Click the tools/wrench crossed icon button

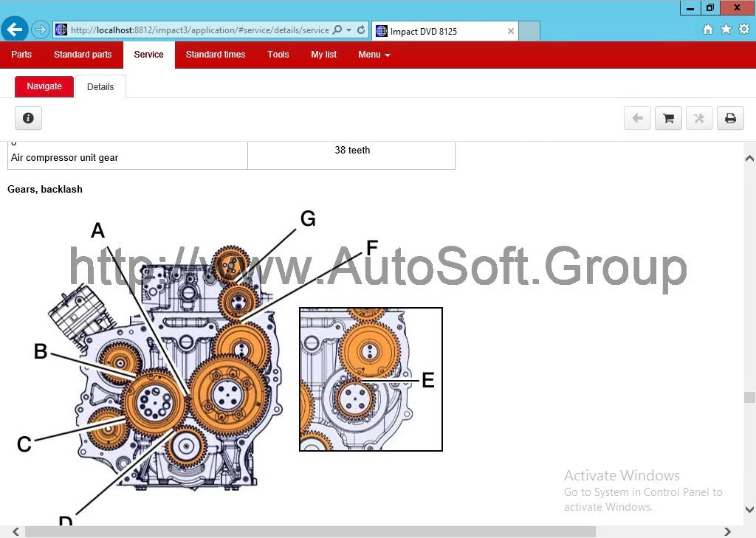pyautogui.click(x=699, y=118)
